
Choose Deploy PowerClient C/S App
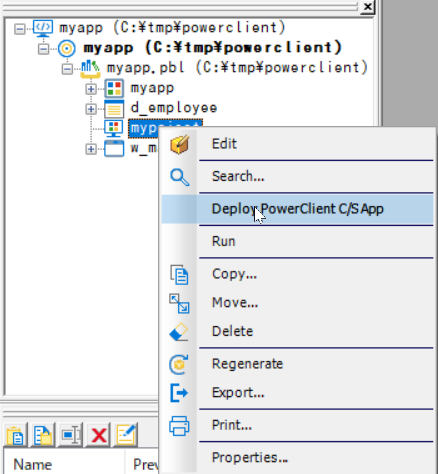pyautogui.click(x=297, y=209)
